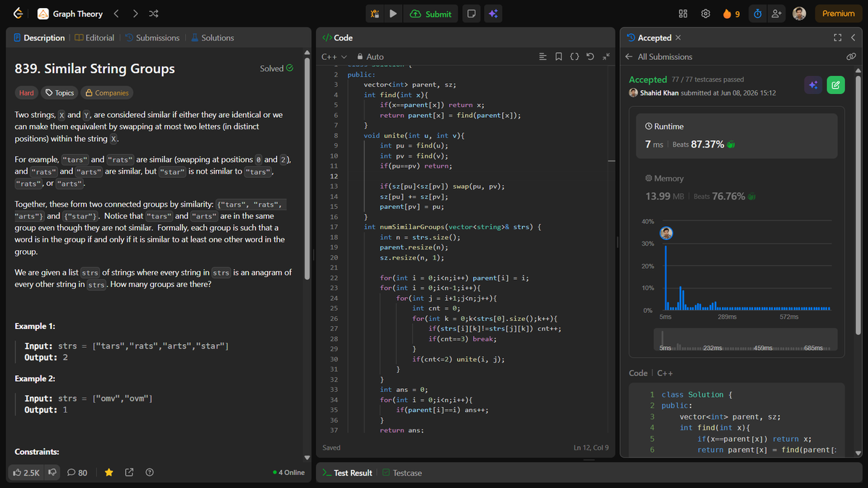This screenshot has height=488, width=868.
Task: Click the bookmark icon in code toolbar
Action: point(558,56)
